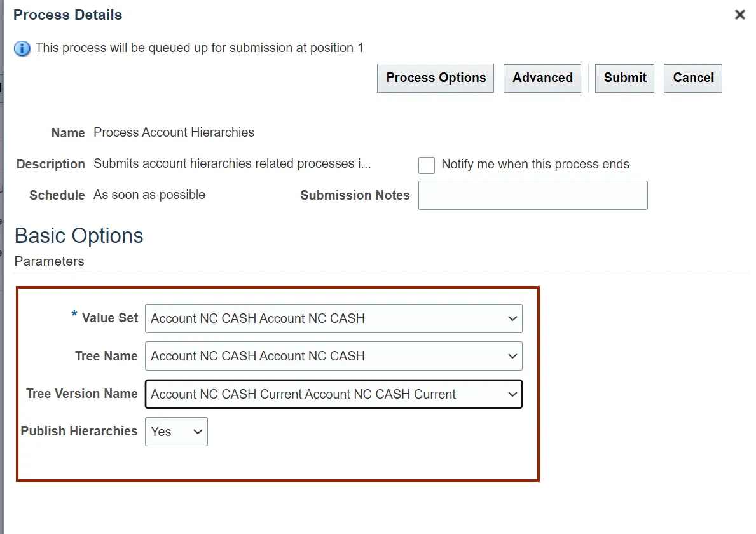The height and width of the screenshot is (534, 756).
Task: Submit the process
Action: (x=624, y=78)
